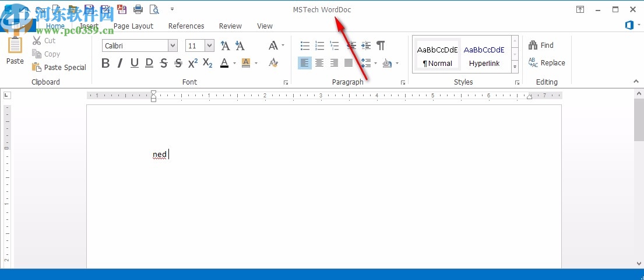644x280 pixels.
Task: Toggle single Underline formatting
Action: click(x=134, y=63)
